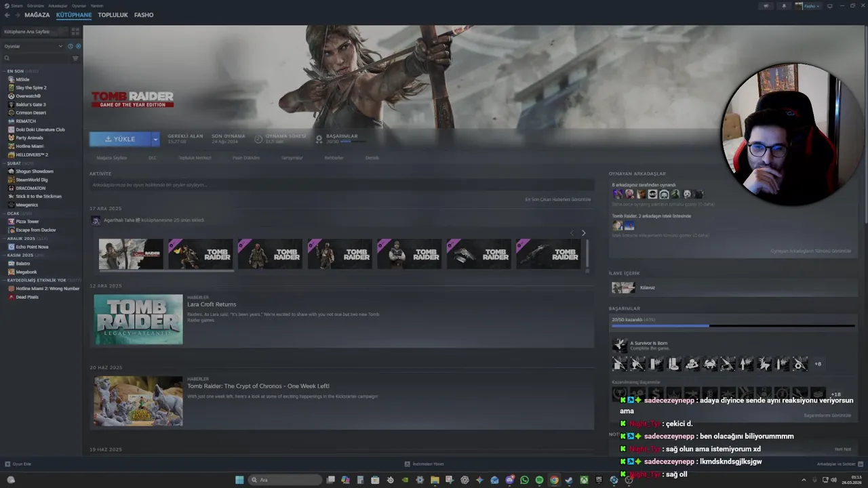This screenshot has width=868, height=488.
Task: Toggle recent-activity clock sort icon
Action: (x=71, y=46)
